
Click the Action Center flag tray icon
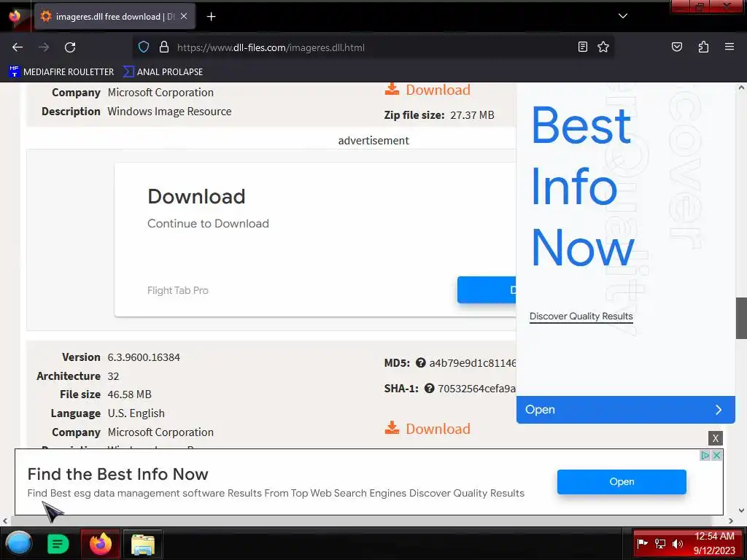642,543
